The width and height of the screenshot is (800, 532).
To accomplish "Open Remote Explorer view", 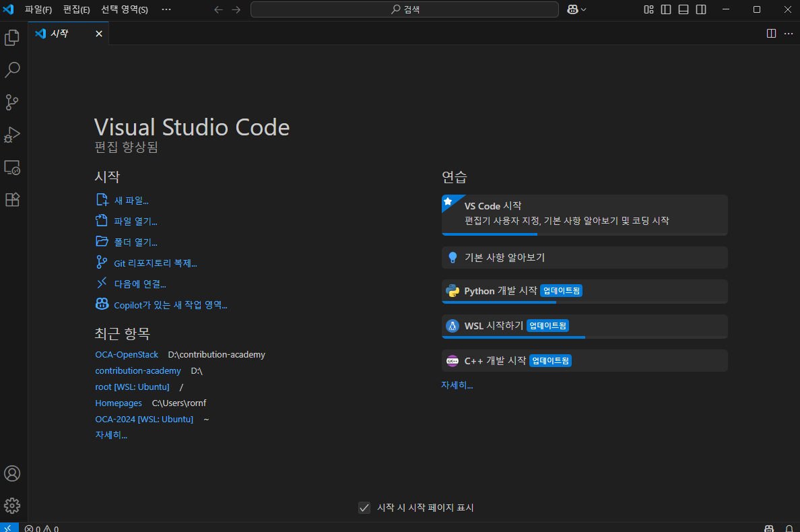I will click(12, 167).
